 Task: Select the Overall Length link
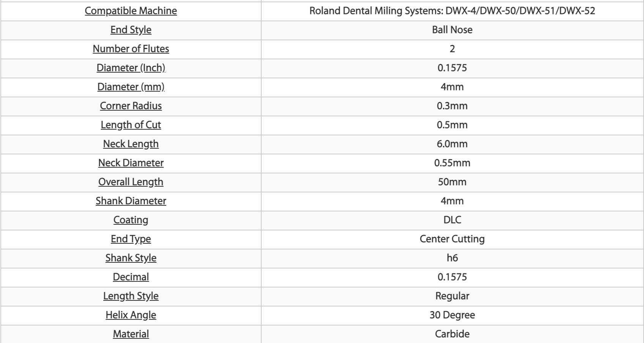131,182
